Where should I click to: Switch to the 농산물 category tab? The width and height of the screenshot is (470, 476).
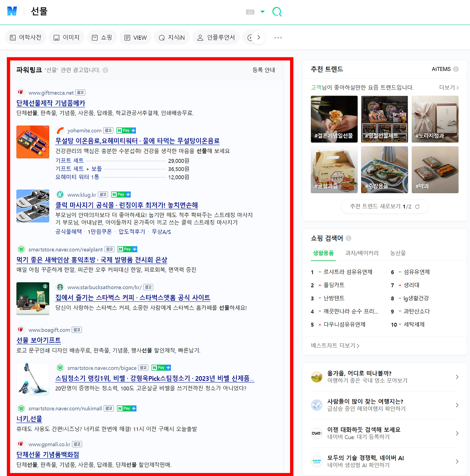(x=398, y=253)
